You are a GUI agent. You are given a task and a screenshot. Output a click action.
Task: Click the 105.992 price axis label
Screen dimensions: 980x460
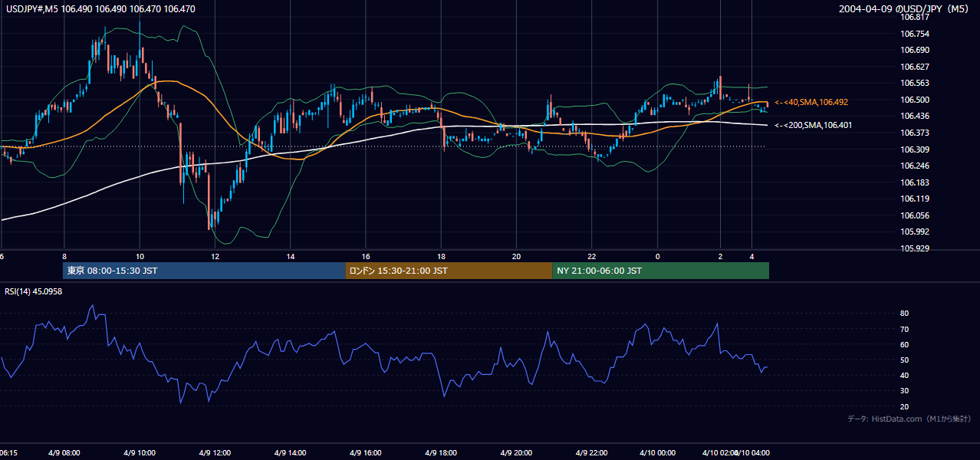[x=915, y=232]
